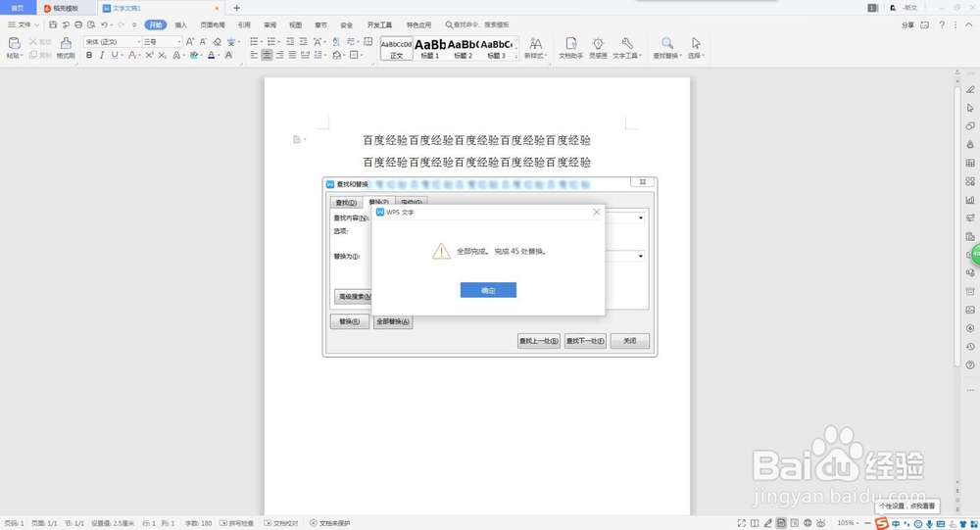Click the Undo arrow icon
980x530 pixels.
(105, 25)
